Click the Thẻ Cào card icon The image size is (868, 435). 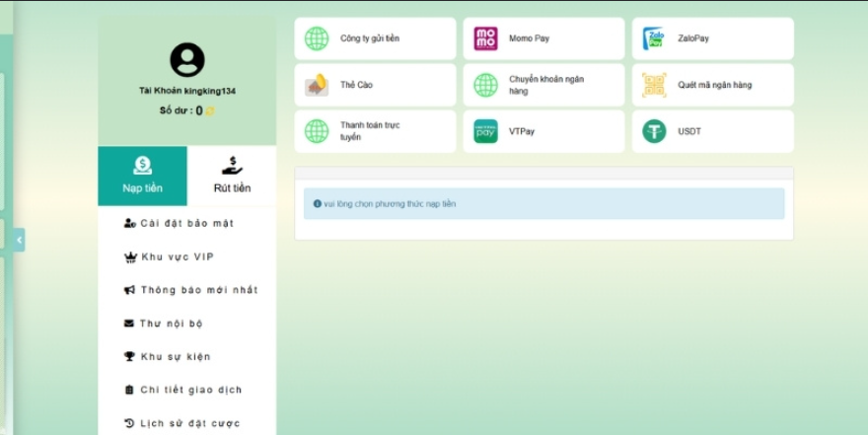317,85
